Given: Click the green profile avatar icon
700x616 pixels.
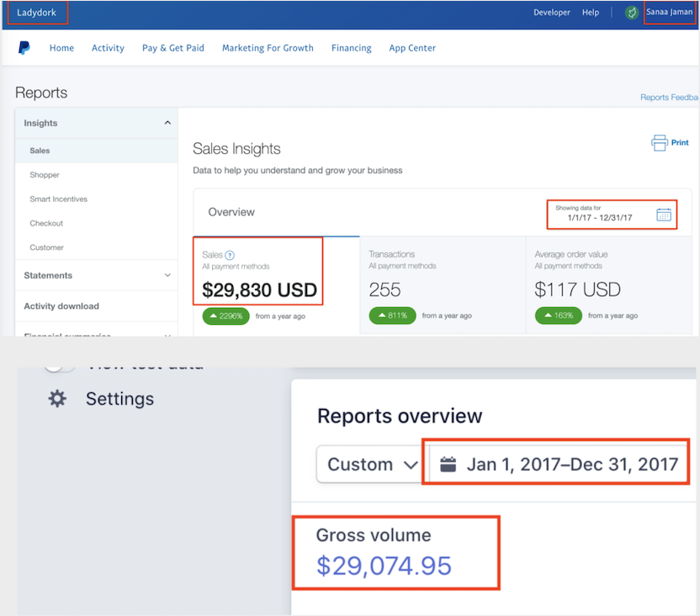Looking at the screenshot, I should tap(631, 13).
